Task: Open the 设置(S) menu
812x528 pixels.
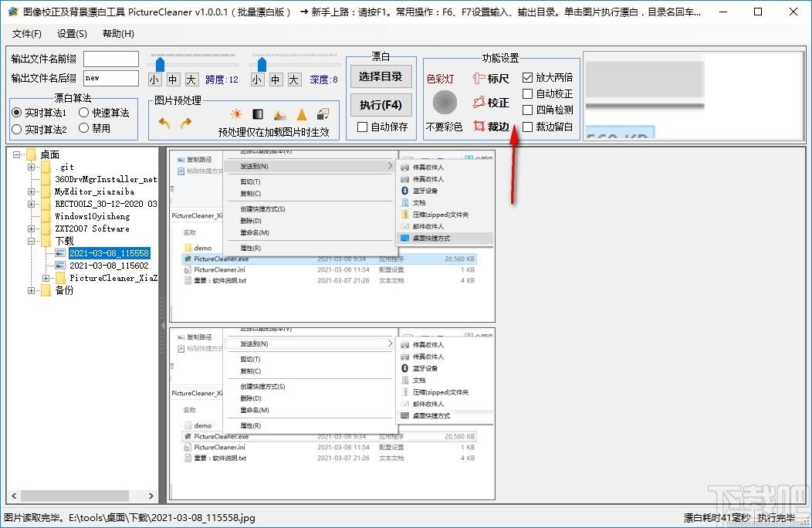Action: coord(72,34)
